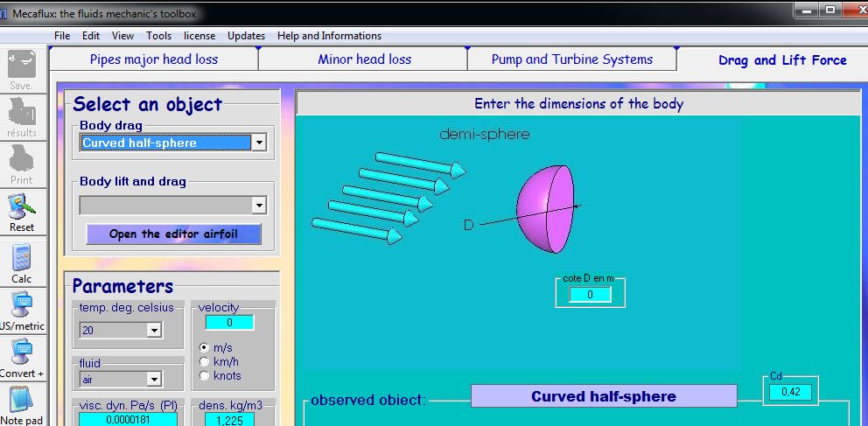The height and width of the screenshot is (426, 868).
Task: Click the cote D en m input field
Action: [590, 295]
